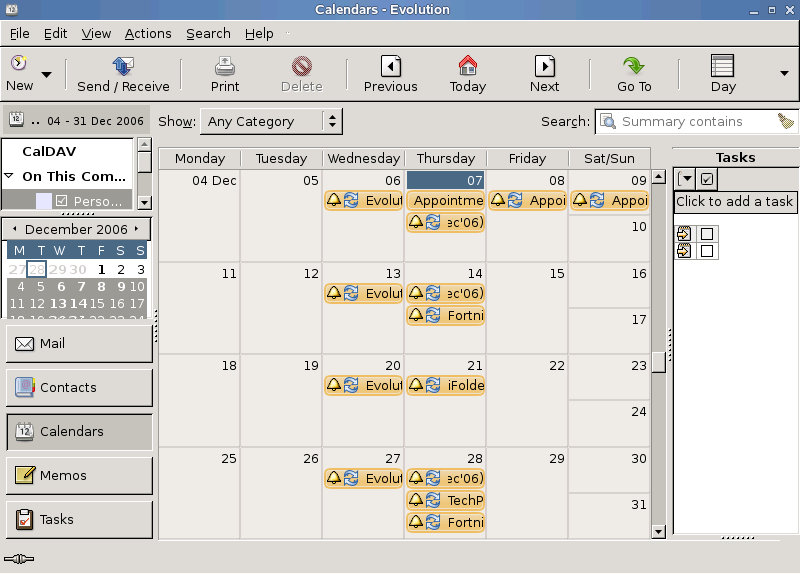This screenshot has height=574, width=800.
Task: Check the second task's completion checkbox
Action: [707, 251]
